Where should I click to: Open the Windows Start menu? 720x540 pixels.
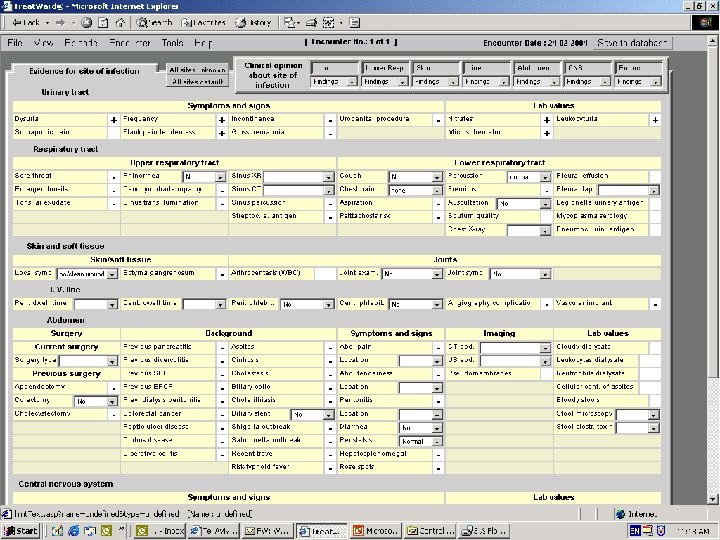[21, 531]
